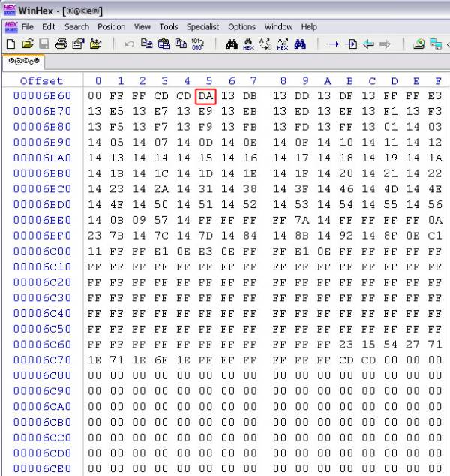This screenshot has height=476, width=450.
Task: Select byte 2A in row 00006BC0
Action: click(x=161, y=188)
